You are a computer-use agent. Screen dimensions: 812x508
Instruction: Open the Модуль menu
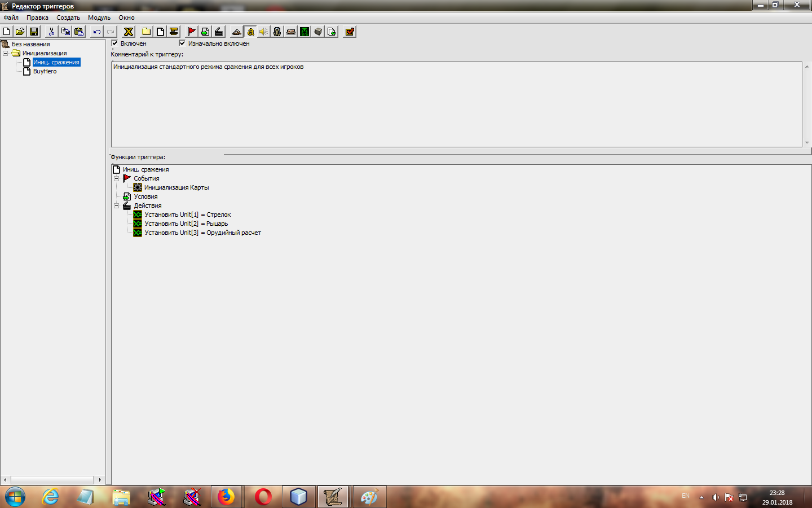[99, 17]
